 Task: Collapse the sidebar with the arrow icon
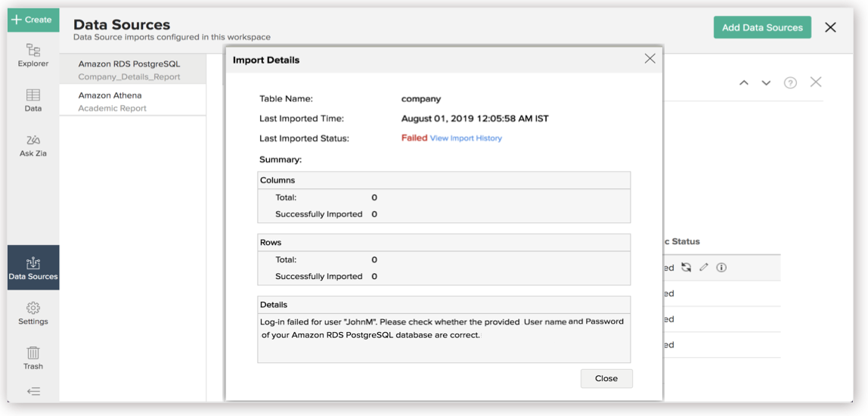point(33,392)
